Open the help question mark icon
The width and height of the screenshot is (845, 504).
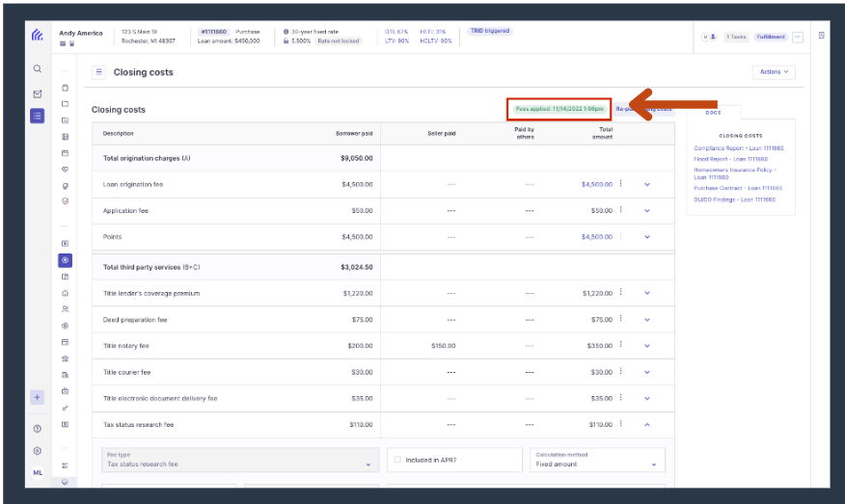(x=38, y=429)
